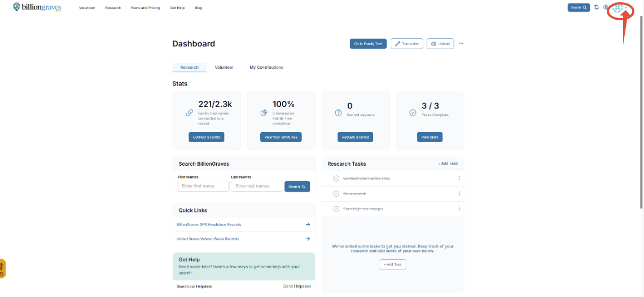Click the pie chart icon beside 100%

(264, 113)
